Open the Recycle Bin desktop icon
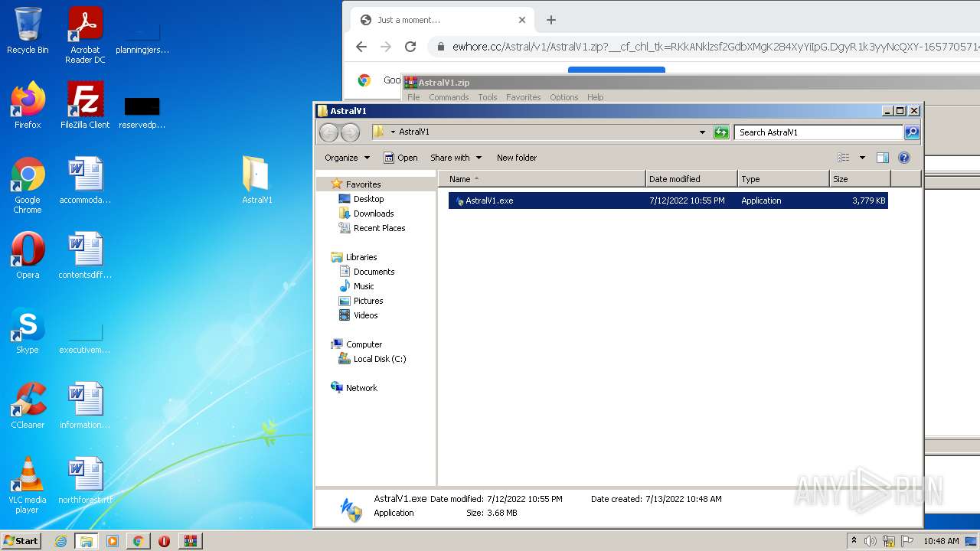 coord(28,31)
